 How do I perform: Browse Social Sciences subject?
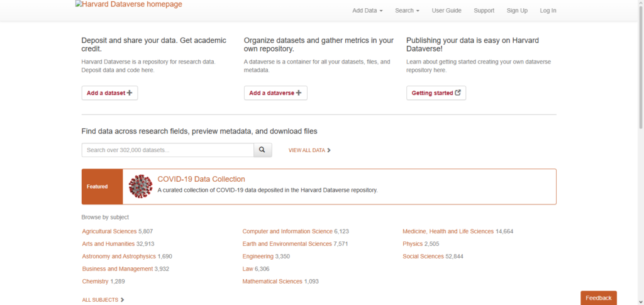423,256
